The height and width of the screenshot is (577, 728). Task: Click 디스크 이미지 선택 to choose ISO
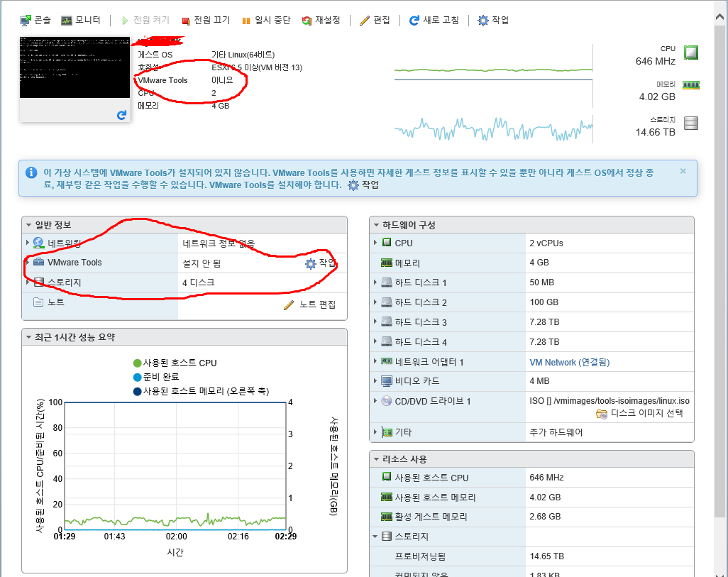(640, 414)
